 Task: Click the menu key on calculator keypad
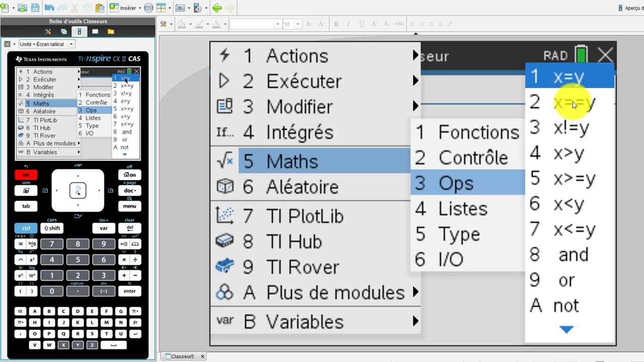[x=129, y=206]
